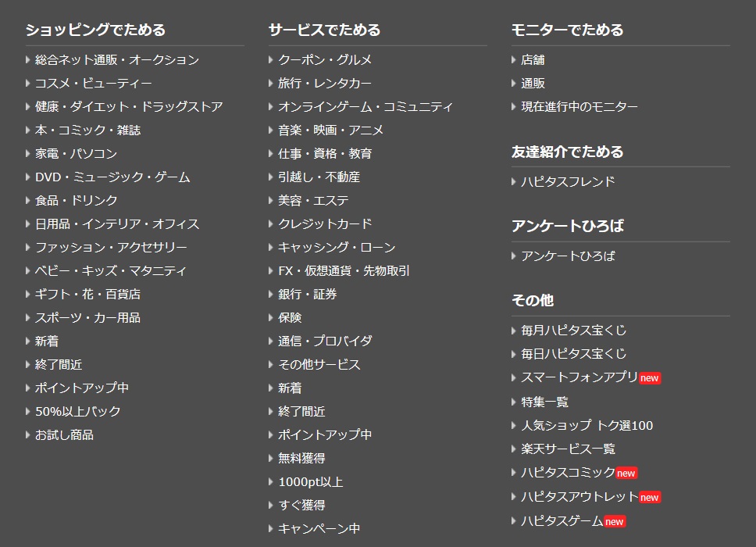
Task: Open ポイントアップ中 in service column
Action: coord(325,434)
